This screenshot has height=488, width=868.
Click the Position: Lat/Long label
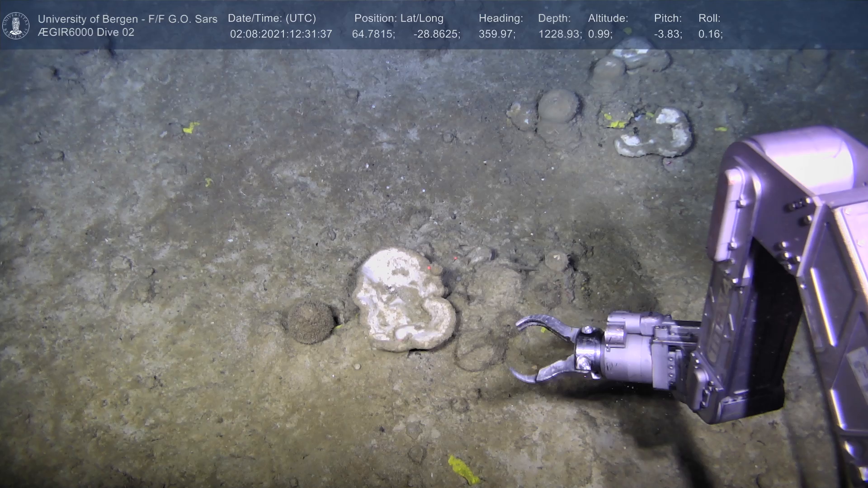[399, 19]
